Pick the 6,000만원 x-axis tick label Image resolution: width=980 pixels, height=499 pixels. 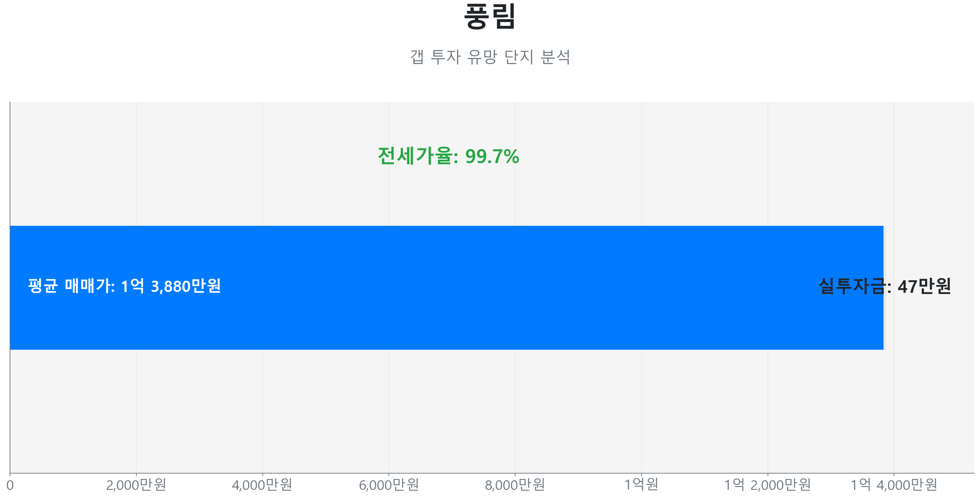click(x=389, y=485)
